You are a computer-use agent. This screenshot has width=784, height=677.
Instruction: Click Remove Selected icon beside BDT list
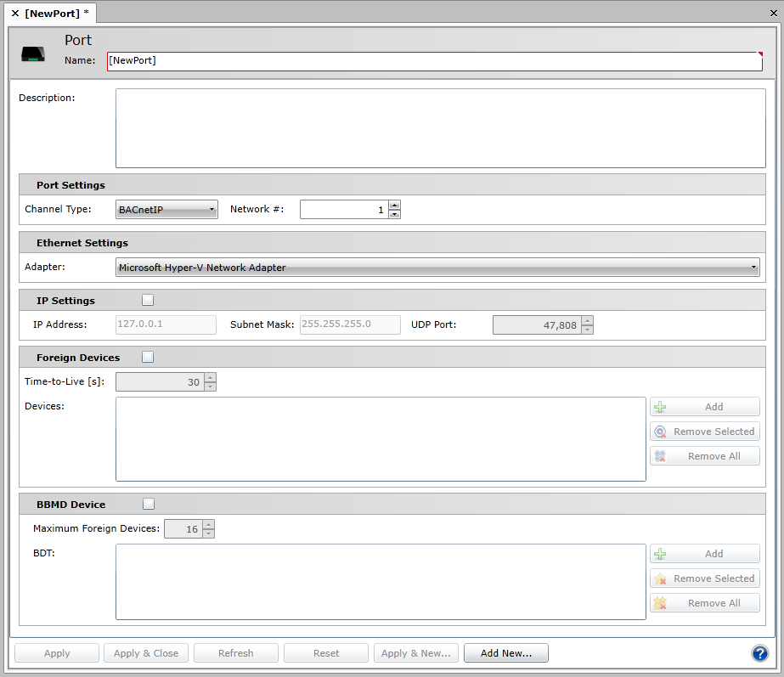tap(660, 578)
